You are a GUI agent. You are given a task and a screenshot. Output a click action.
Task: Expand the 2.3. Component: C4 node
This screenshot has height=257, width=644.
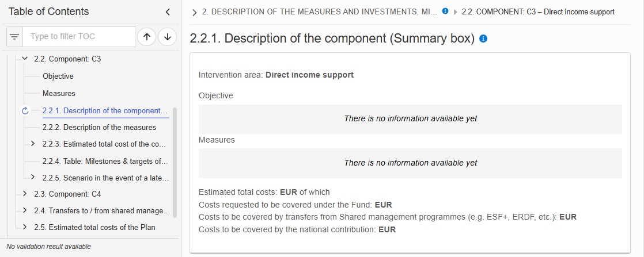pyautogui.click(x=25, y=193)
